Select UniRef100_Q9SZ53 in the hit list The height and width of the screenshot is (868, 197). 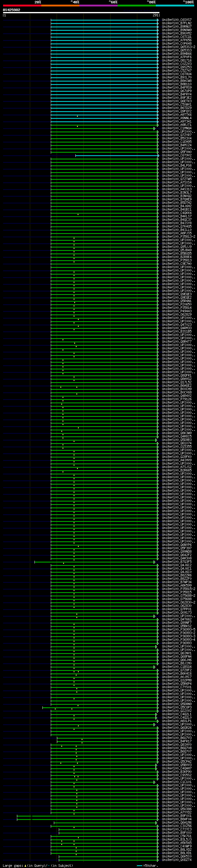[177, 67]
